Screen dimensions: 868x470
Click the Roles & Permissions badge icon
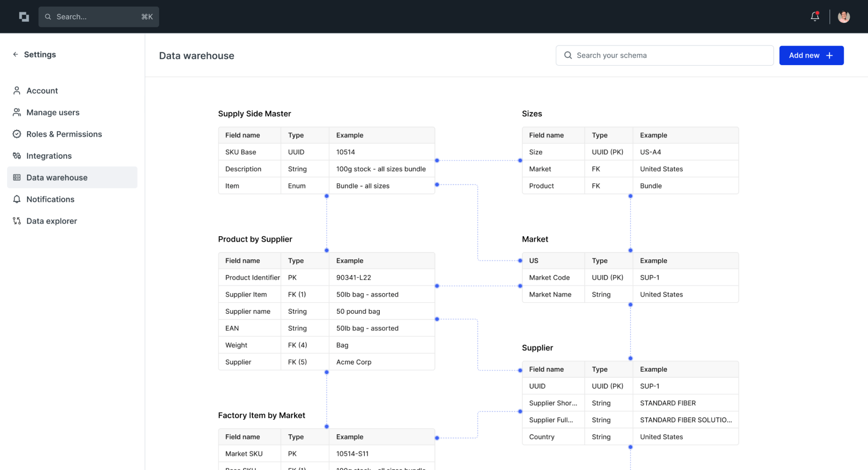coord(17,134)
